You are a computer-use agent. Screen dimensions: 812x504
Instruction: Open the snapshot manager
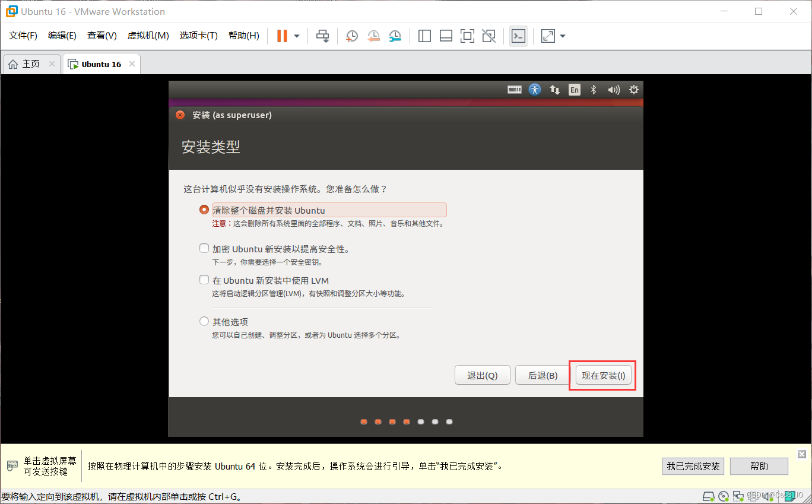(x=395, y=36)
